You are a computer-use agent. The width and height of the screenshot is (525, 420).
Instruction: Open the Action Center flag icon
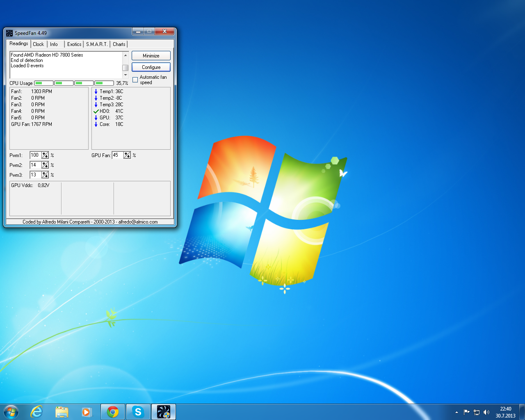[467, 412]
